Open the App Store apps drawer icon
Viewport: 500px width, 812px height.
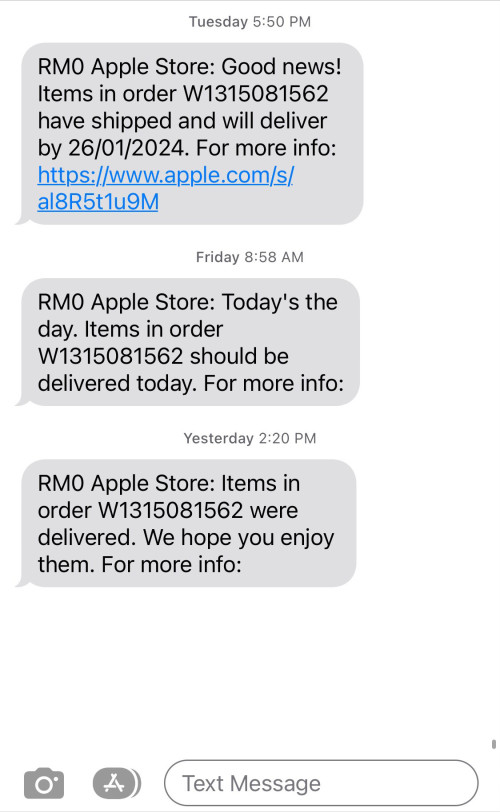point(116,783)
